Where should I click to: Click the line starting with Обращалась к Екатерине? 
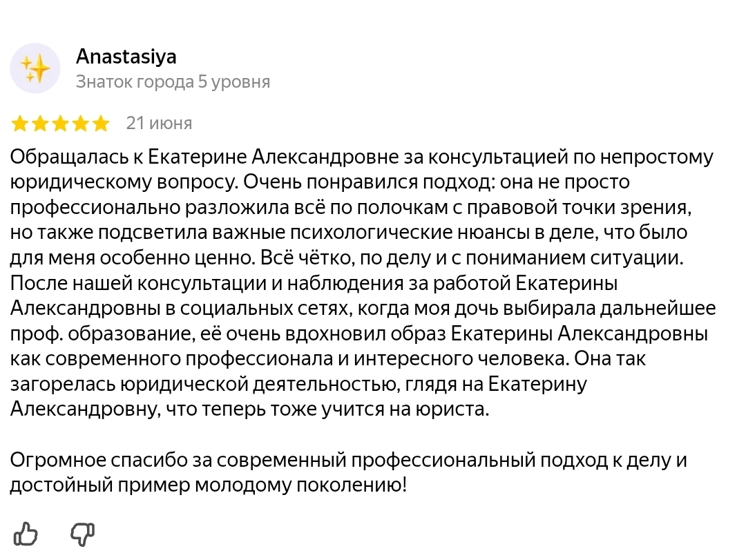361,157
